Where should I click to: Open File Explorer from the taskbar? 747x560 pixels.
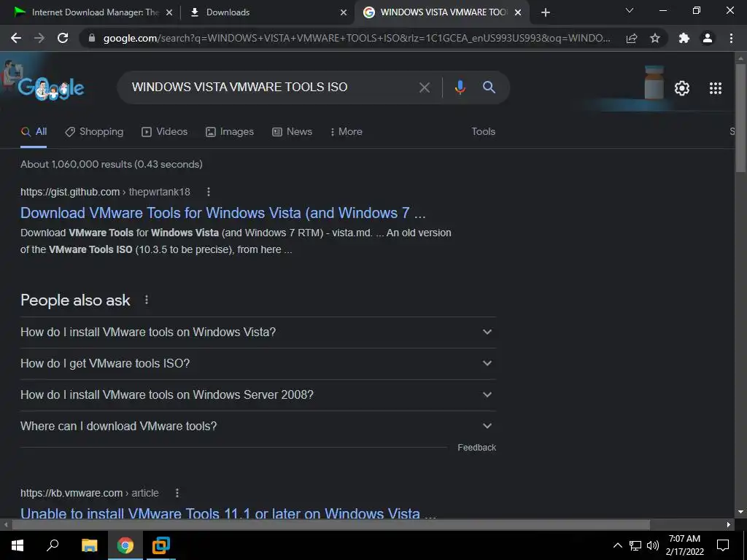89,545
